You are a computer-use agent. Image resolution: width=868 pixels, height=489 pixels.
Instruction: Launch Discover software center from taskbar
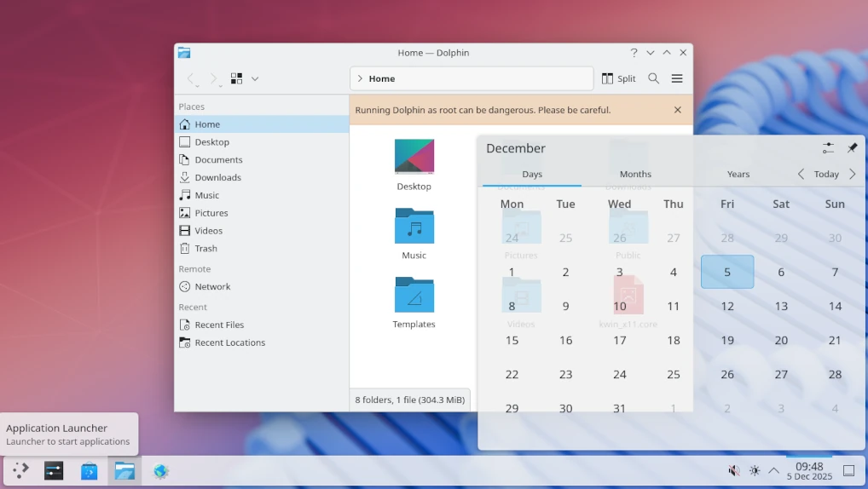89,471
